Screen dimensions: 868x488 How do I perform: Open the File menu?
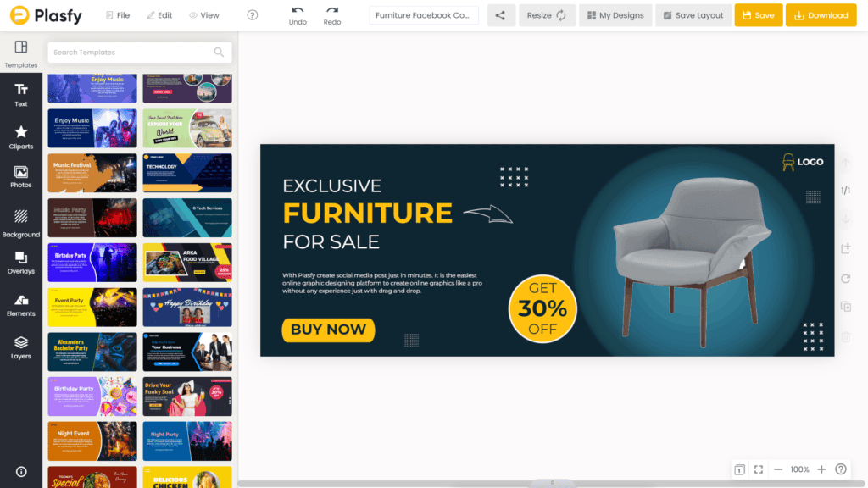118,15
